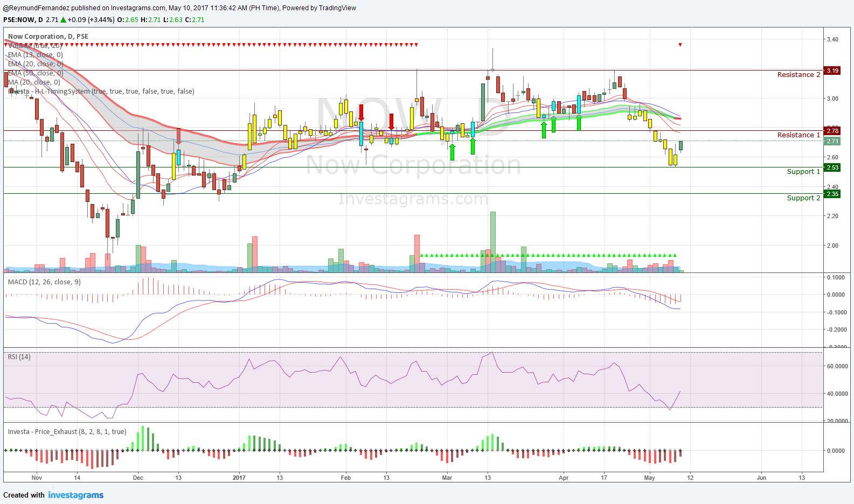Image resolution: width=854 pixels, height=504 pixels.
Task: Click the L:2.63 low value
Action: point(173,20)
